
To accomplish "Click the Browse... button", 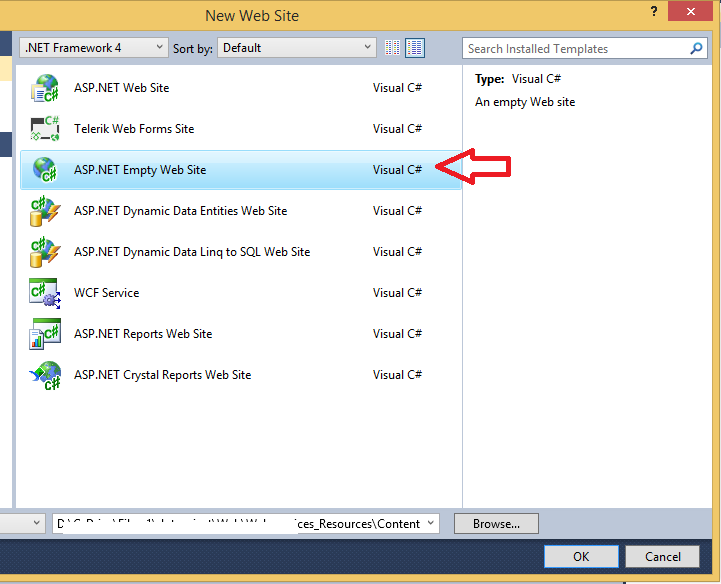I will 496,524.
